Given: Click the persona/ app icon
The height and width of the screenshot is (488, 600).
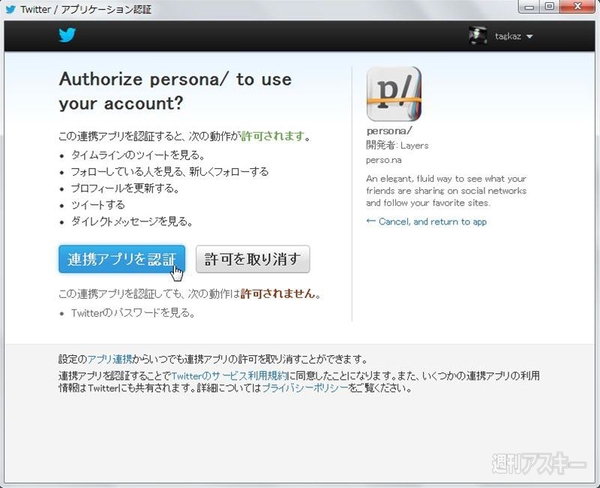Looking at the screenshot, I should click(394, 94).
